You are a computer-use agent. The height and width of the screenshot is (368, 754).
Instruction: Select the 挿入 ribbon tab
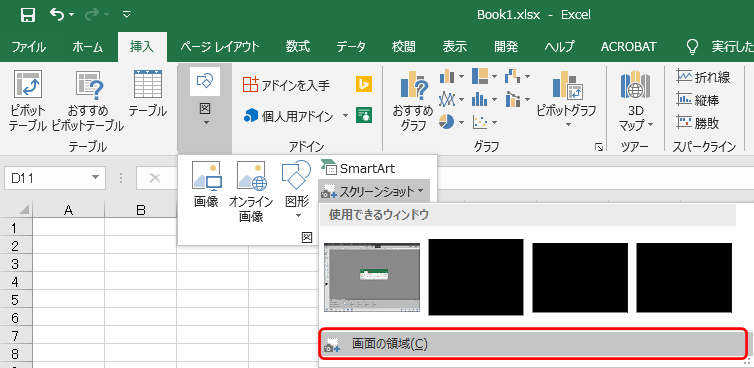point(142,47)
